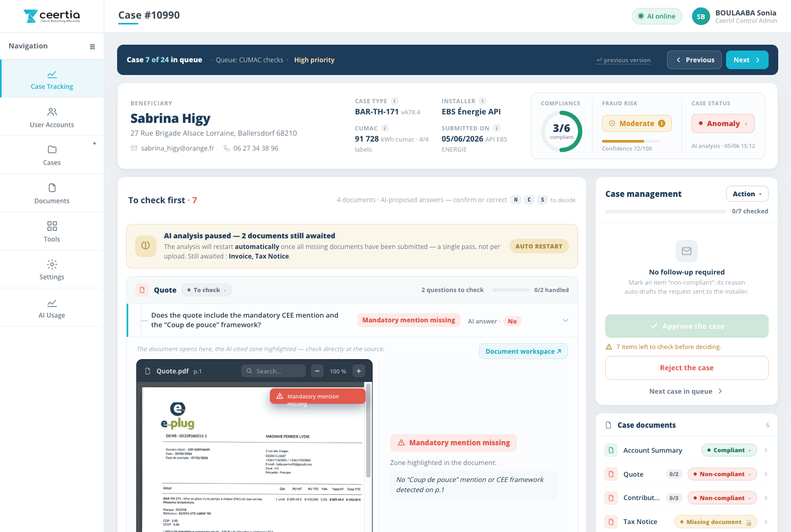The width and height of the screenshot is (791, 532).
Task: Open the Document workspace link
Action: [x=523, y=351]
